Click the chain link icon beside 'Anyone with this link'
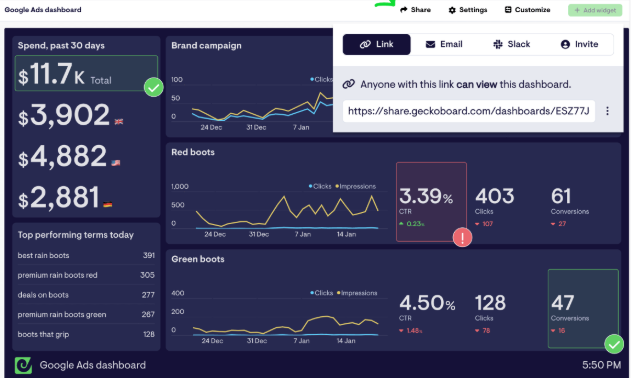631x378 pixels. tap(348, 84)
